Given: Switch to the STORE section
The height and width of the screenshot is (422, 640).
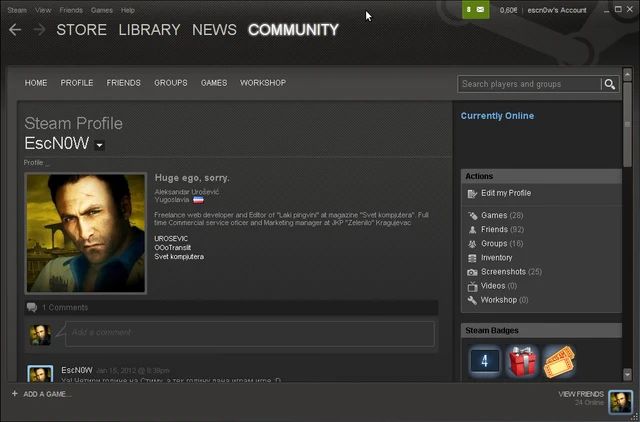Looking at the screenshot, I should (x=82, y=29).
